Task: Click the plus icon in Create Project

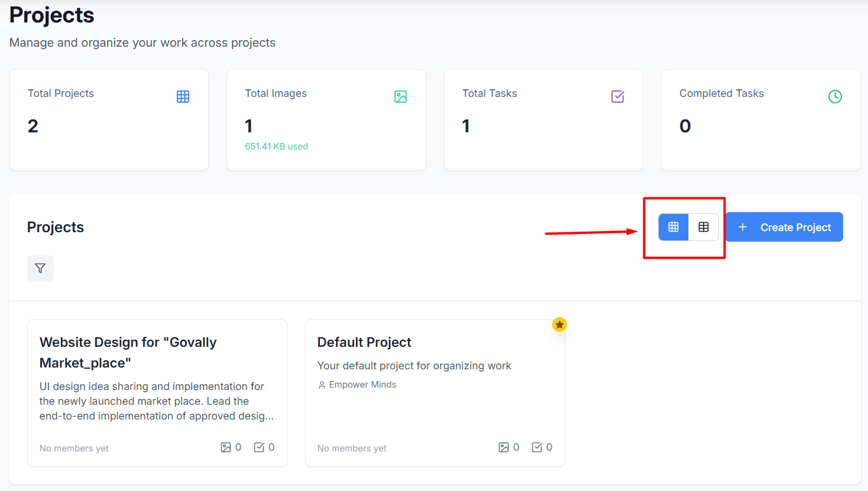Action: pyautogui.click(x=743, y=227)
